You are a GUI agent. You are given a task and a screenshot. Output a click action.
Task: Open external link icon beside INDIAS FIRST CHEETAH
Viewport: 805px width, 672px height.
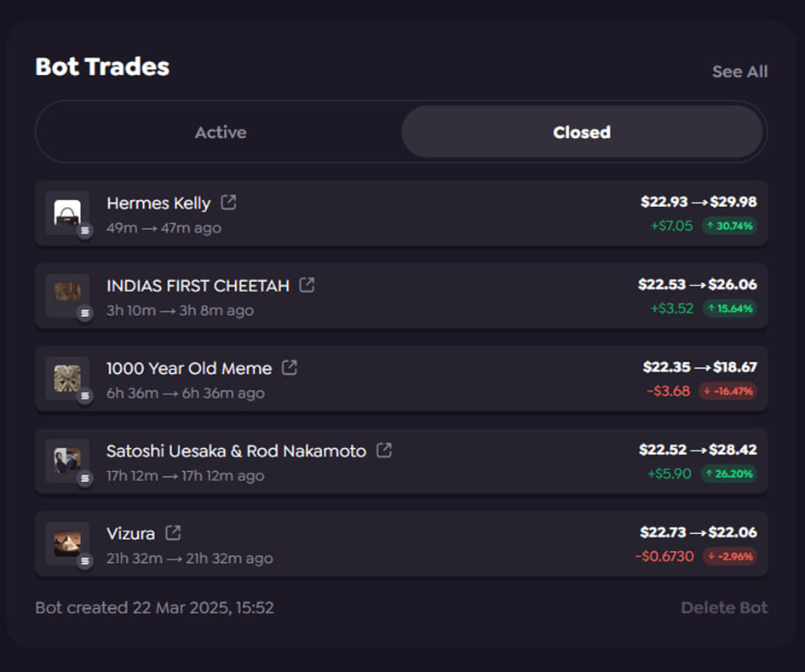coord(307,285)
